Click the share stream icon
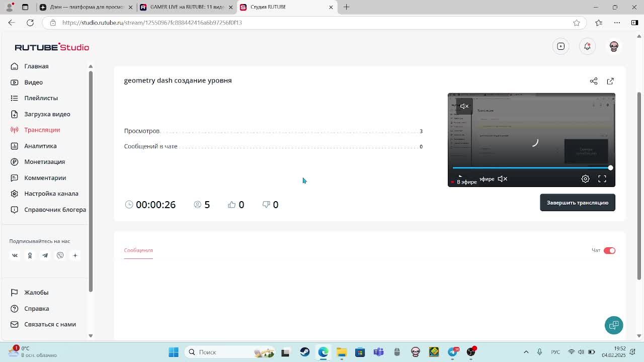 click(x=594, y=81)
